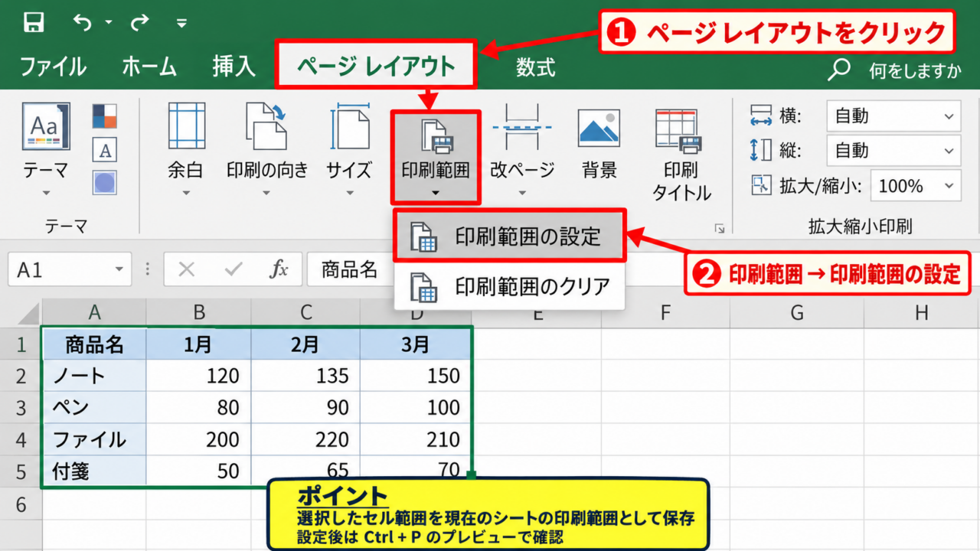Open the Customize Quick Access Toolbar arrow
Screen dimensions: 980x551
(181, 23)
